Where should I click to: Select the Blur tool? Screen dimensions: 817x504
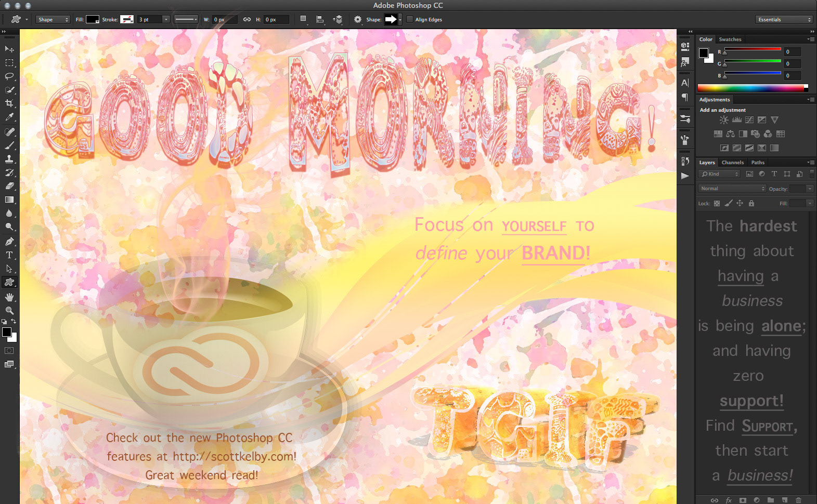(9, 213)
